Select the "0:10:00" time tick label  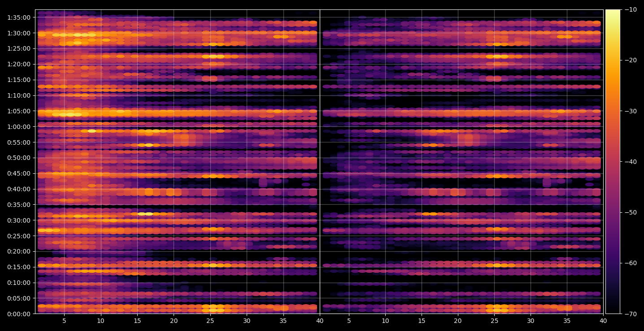coord(19,283)
